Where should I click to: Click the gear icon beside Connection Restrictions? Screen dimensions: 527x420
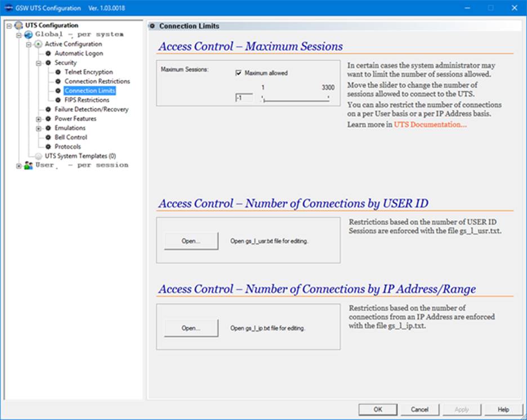pyautogui.click(x=58, y=81)
